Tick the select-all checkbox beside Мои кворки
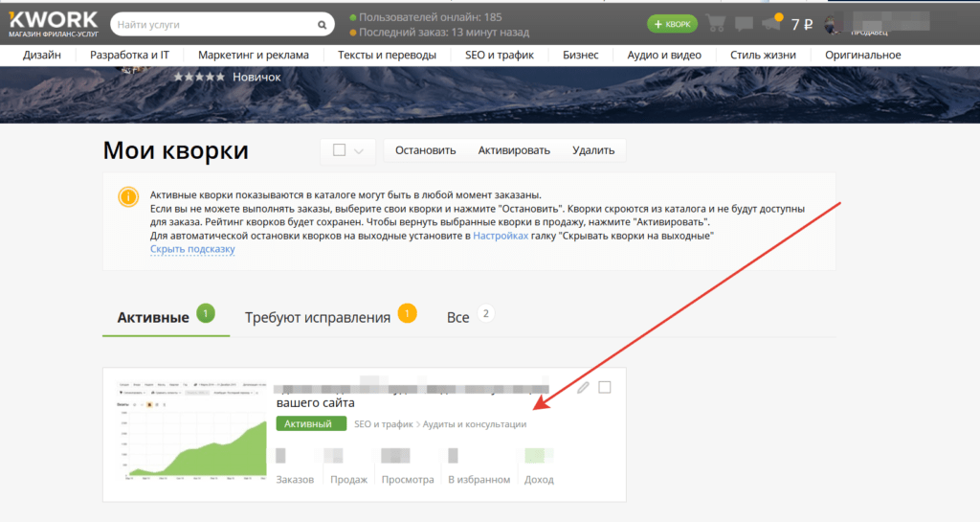Screen dimensions: 980x522 click(339, 150)
